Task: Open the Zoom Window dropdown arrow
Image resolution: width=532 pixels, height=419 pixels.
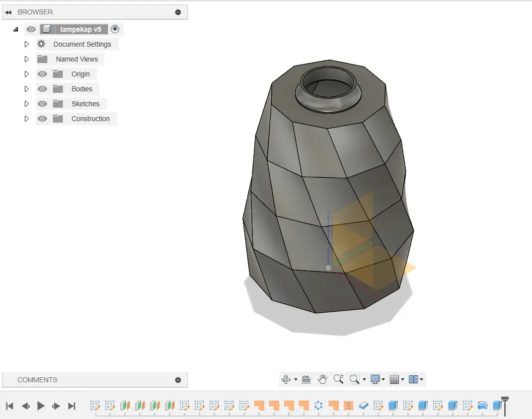Action: (365, 379)
